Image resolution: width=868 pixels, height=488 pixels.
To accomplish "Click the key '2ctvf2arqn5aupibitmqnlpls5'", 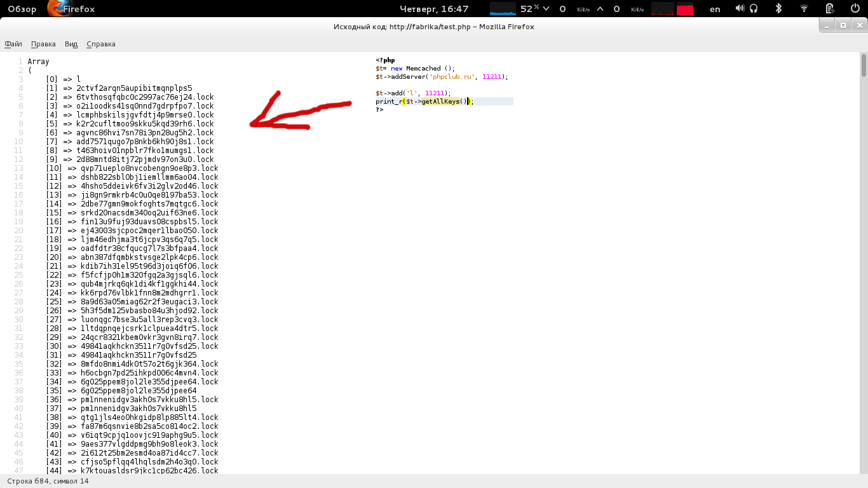I will [x=134, y=88].
